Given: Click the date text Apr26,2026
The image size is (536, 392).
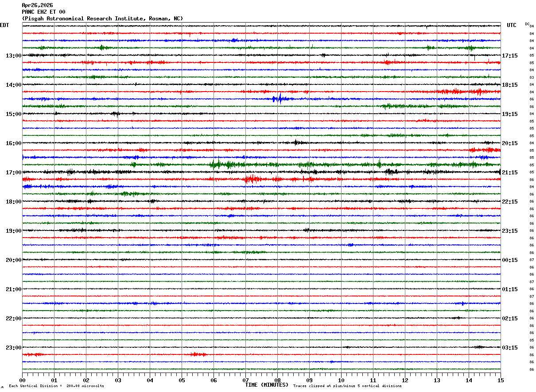Looking at the screenshot, I should (37, 5).
